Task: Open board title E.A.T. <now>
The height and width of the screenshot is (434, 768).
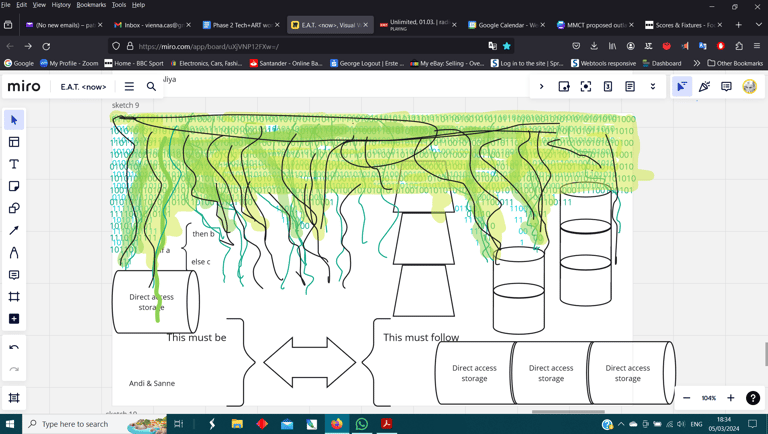Action: [x=83, y=87]
